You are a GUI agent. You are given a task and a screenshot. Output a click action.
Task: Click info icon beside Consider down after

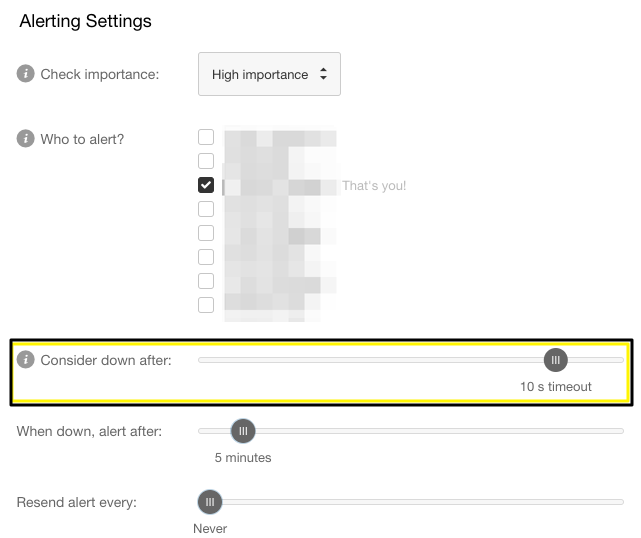point(26,360)
